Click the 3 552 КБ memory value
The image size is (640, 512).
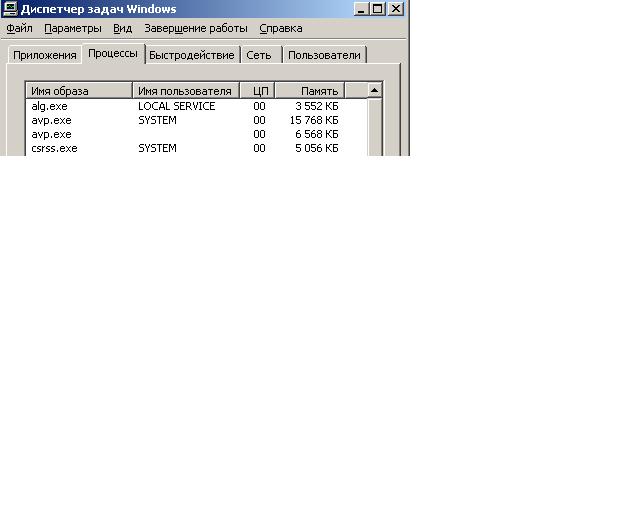click(x=317, y=106)
